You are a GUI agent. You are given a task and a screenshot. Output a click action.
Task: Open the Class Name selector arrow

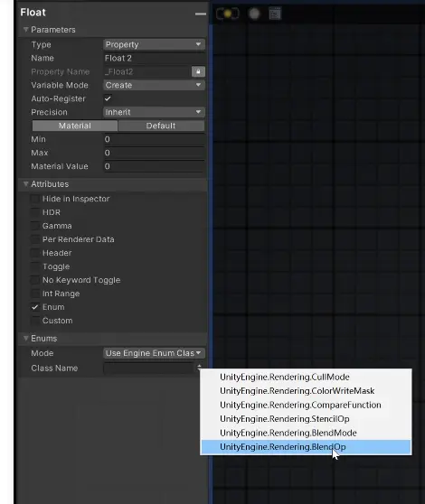(199, 367)
